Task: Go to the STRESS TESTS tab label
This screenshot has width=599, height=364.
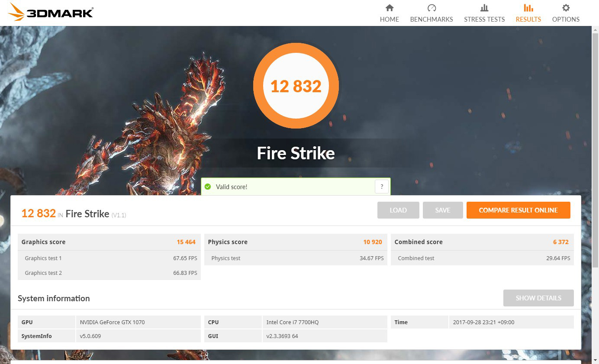Action: click(484, 19)
